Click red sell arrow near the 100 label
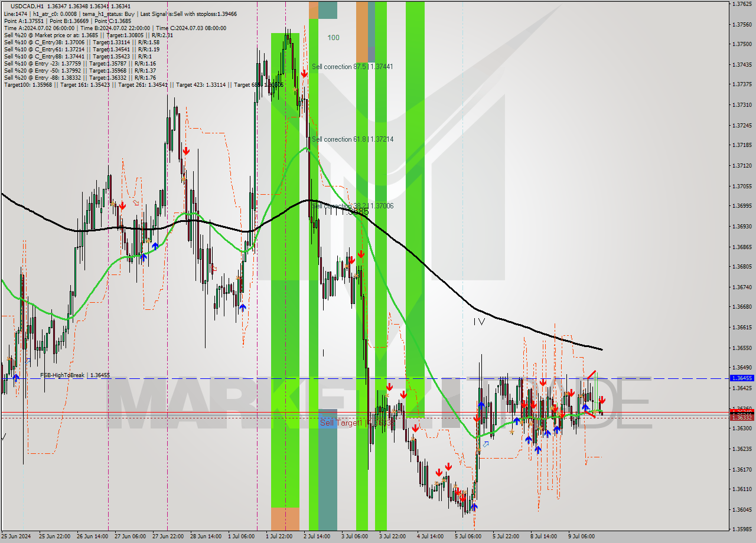756x543 pixels. (x=304, y=73)
